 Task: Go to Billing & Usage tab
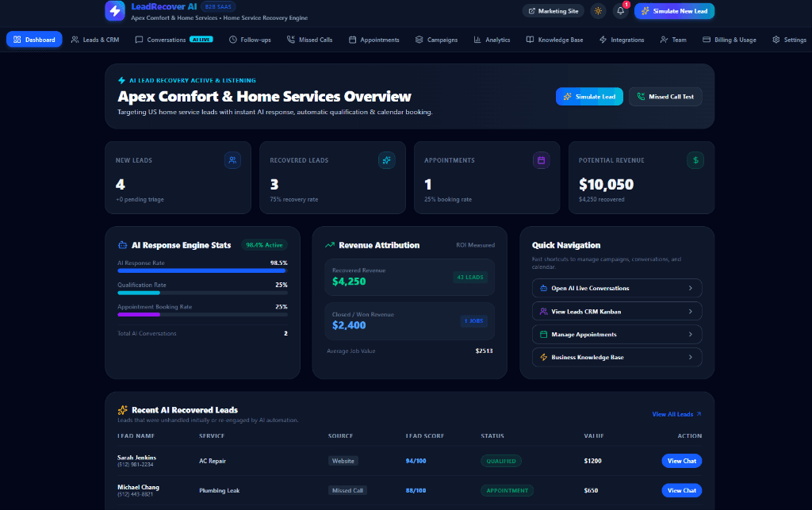730,40
